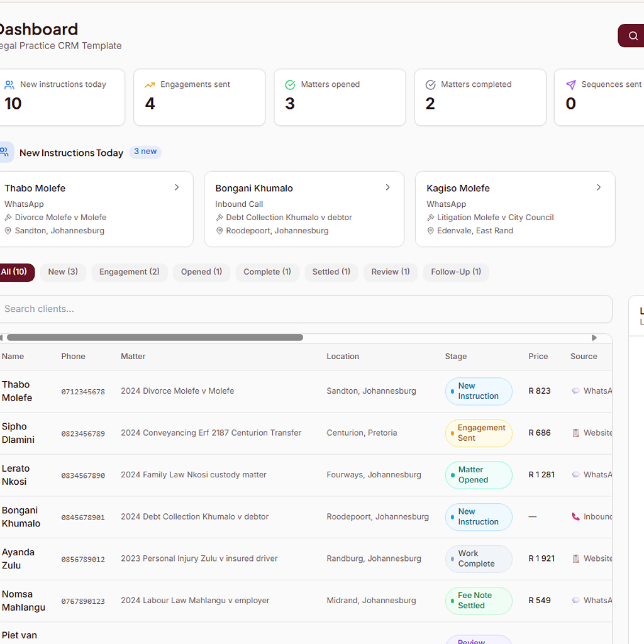Click the Matters opened green check icon
The width and height of the screenshot is (644, 644).
pyautogui.click(x=290, y=85)
